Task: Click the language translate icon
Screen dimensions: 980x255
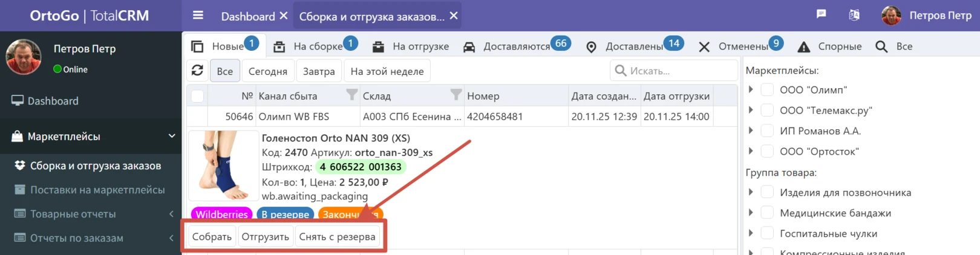Action: pyautogui.click(x=854, y=15)
